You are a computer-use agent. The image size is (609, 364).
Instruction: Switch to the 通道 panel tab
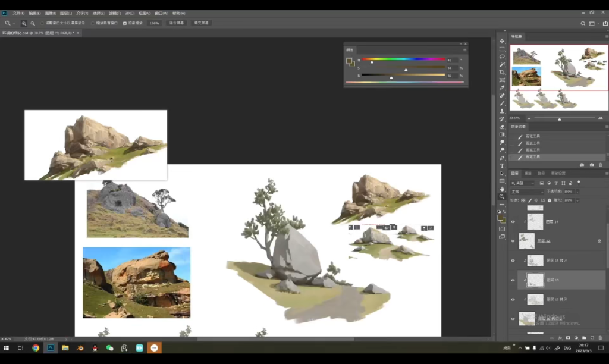point(528,173)
